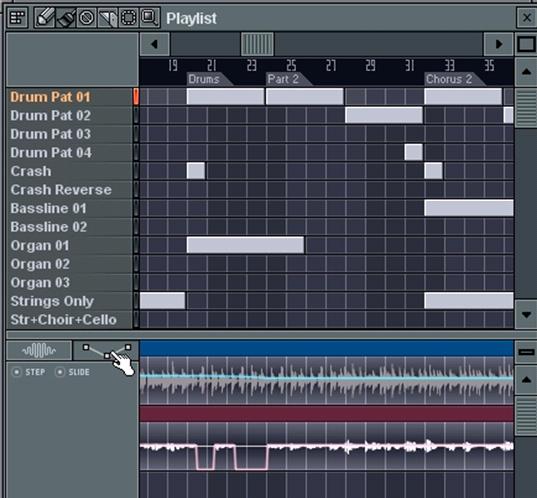537x498 pixels.
Task: Click up arrow of audio tracks scrollbar
Action: point(526,379)
